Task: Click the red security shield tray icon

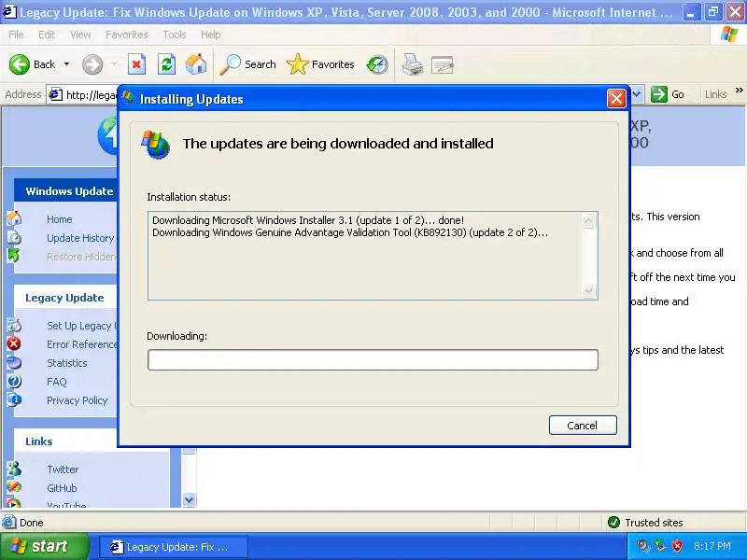Action: coord(677,546)
